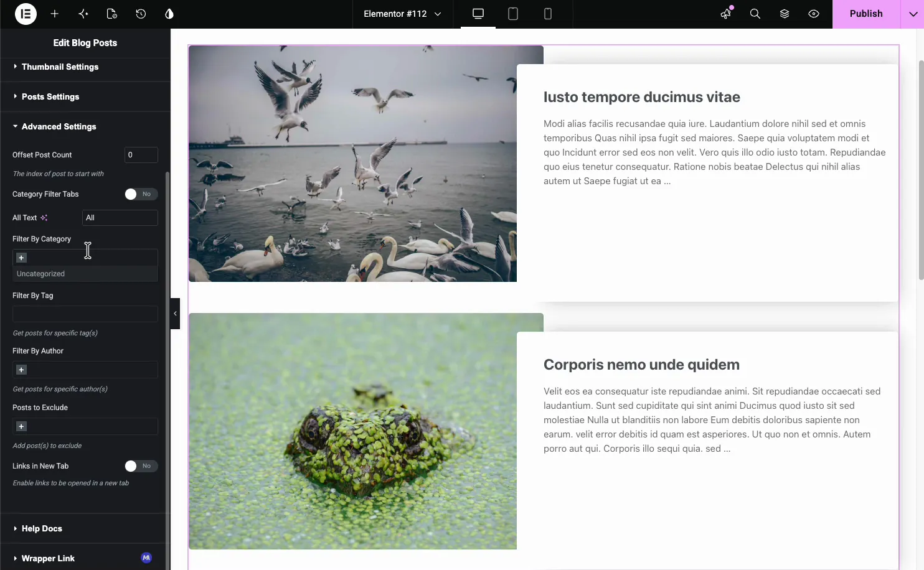Open revision history clock icon
This screenshot has width=924, height=570.
[x=141, y=14]
